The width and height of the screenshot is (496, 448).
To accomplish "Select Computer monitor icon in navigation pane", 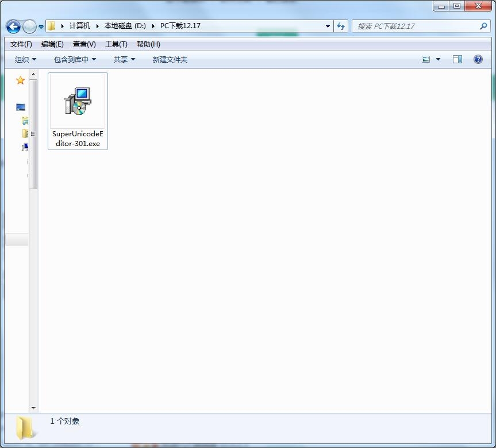I will 21,108.
